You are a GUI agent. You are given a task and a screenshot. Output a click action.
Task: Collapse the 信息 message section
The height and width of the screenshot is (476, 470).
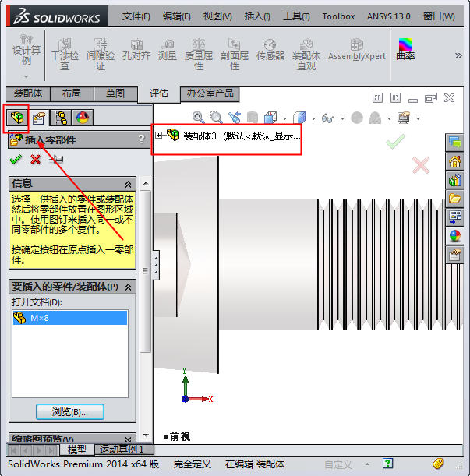click(x=129, y=183)
